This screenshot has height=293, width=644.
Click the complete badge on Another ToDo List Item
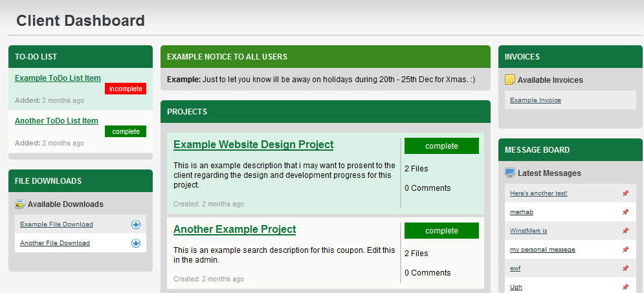point(126,131)
